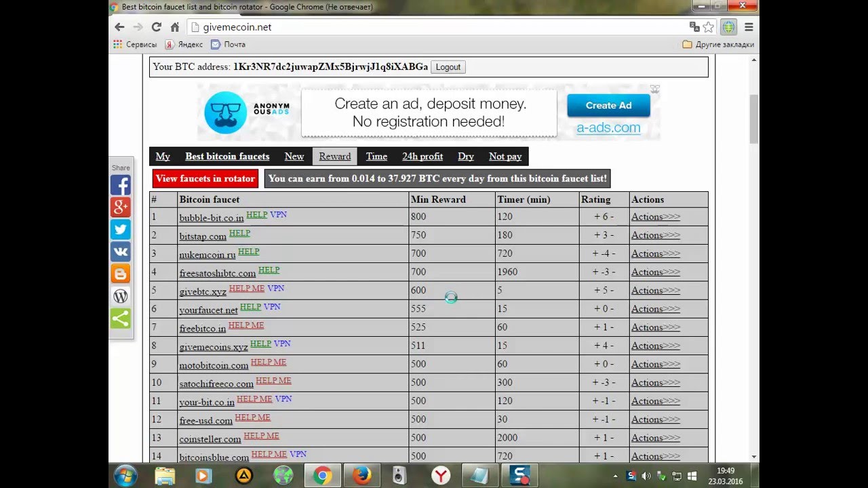The width and height of the screenshot is (868, 488).
Task: Expand Actions>>> for freebitco.in row
Action: [656, 327]
